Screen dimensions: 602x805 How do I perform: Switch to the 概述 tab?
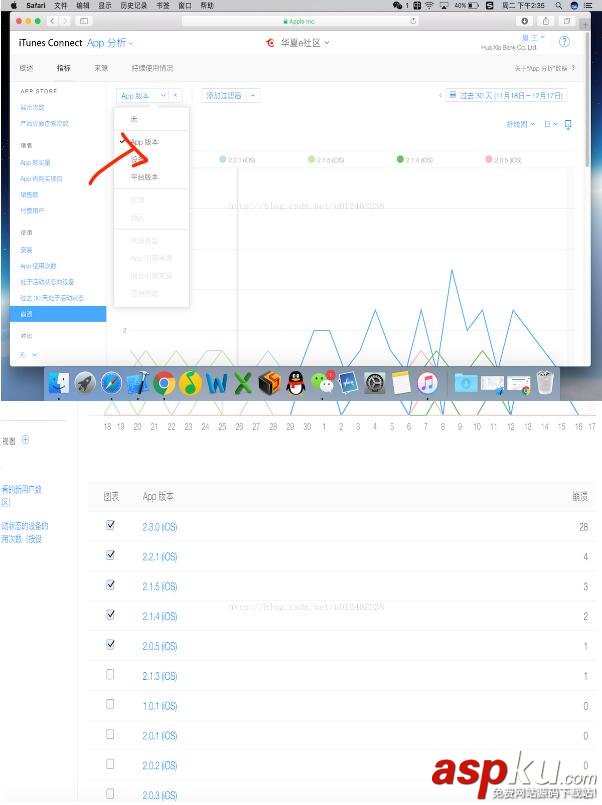26,68
